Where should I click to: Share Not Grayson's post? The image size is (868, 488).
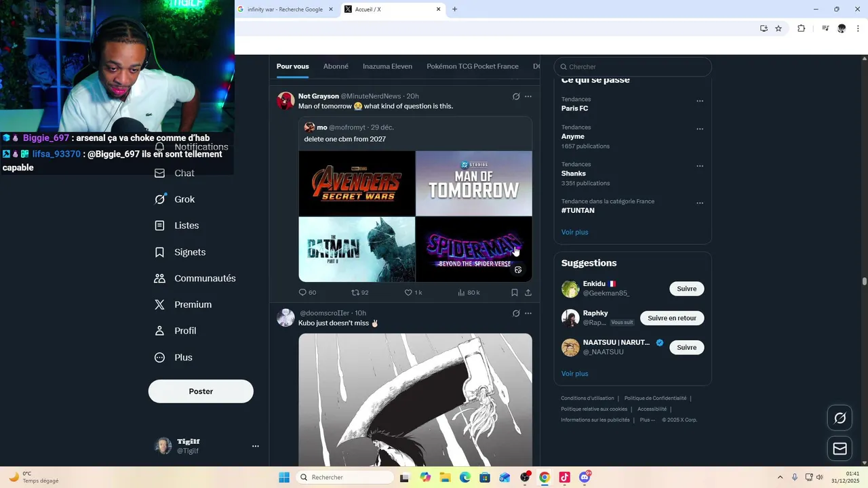528,293
